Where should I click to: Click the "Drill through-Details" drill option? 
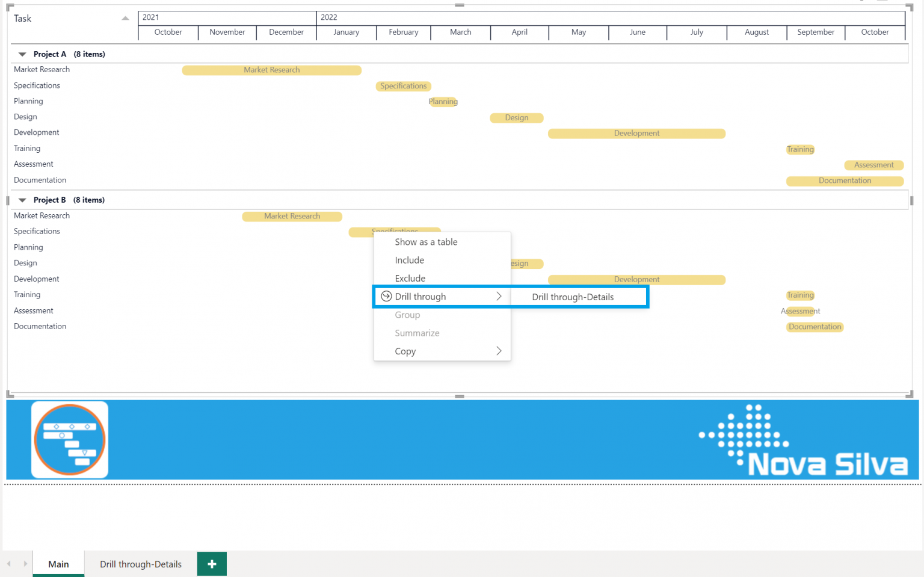click(x=572, y=297)
